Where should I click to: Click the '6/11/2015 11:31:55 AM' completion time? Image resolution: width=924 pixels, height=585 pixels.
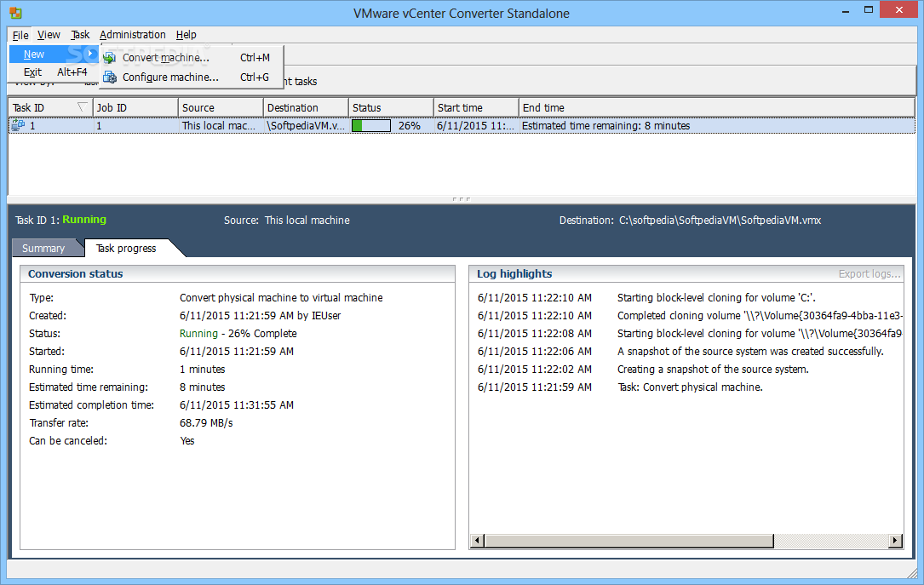pyautogui.click(x=236, y=404)
